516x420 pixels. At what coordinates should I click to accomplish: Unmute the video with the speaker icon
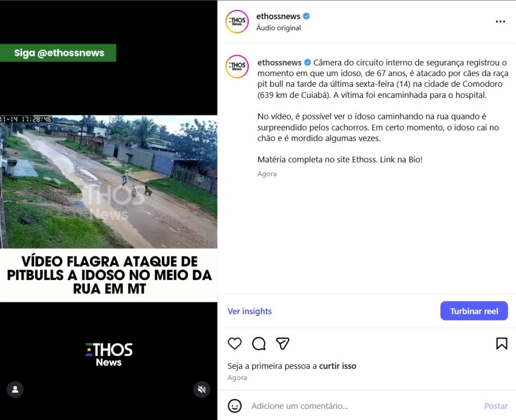(202, 389)
